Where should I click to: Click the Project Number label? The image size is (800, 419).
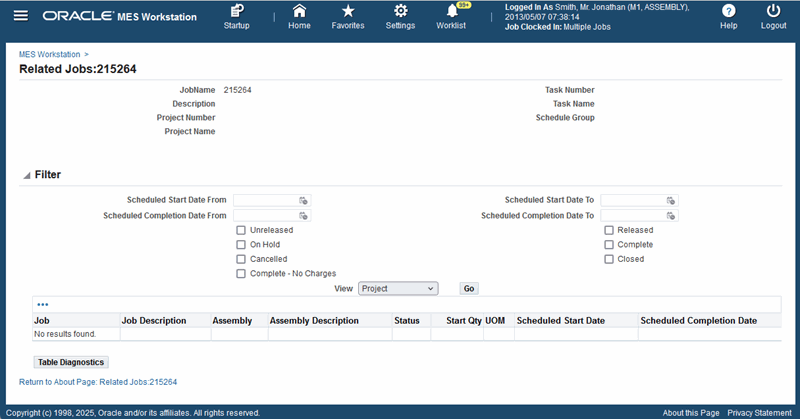pyautogui.click(x=186, y=117)
